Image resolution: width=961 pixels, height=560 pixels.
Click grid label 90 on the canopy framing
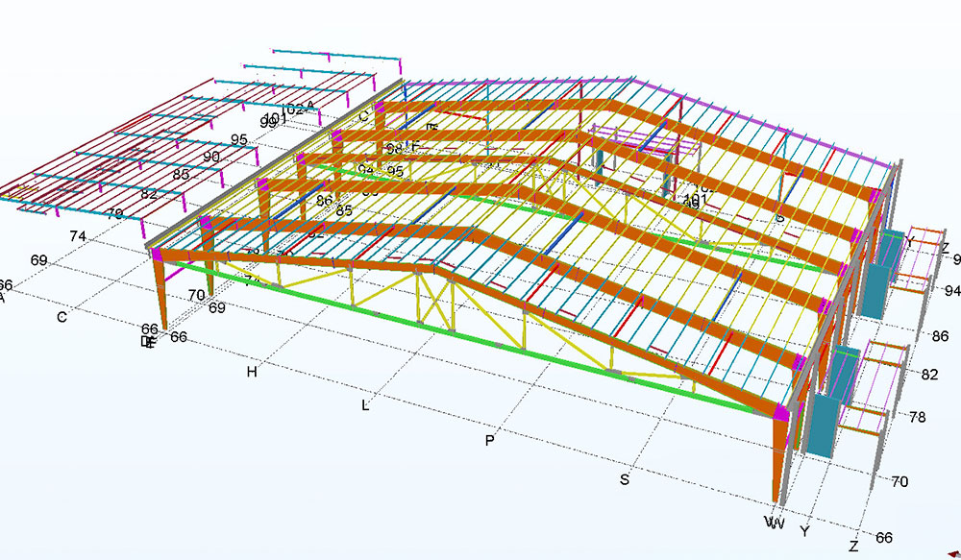(x=211, y=157)
